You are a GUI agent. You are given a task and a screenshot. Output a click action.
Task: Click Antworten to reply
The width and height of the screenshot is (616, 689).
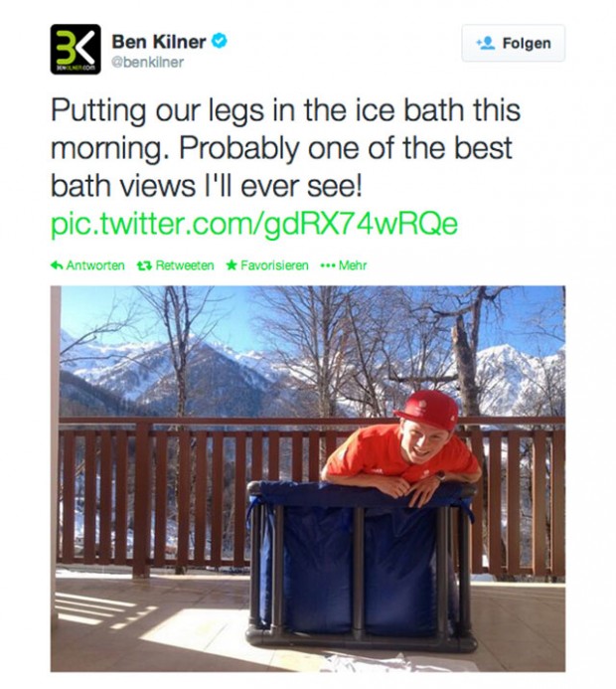click(95, 265)
